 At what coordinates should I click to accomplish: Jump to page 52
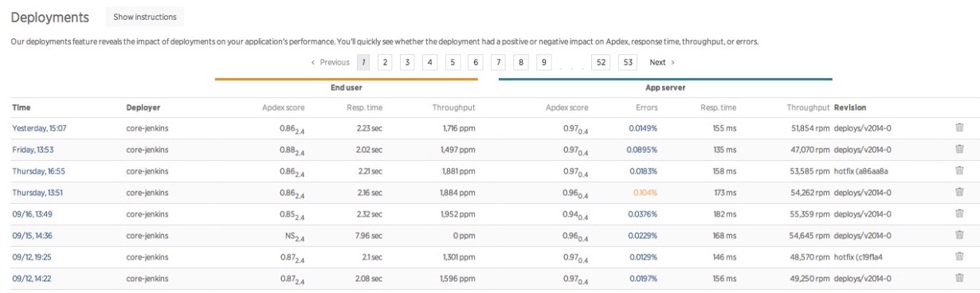[601, 62]
